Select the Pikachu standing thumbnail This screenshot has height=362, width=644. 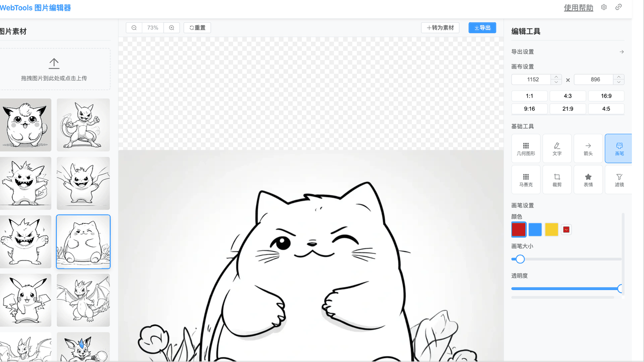point(25,300)
